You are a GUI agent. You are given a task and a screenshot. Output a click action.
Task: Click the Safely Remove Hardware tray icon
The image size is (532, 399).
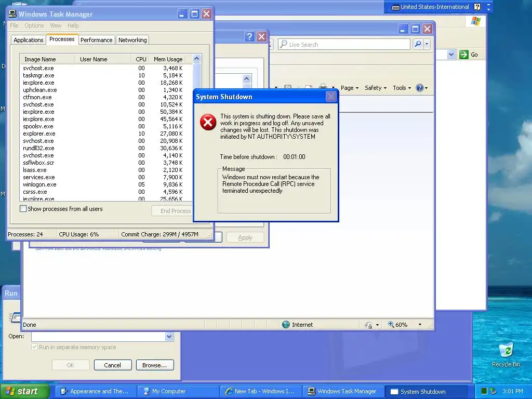(x=494, y=391)
